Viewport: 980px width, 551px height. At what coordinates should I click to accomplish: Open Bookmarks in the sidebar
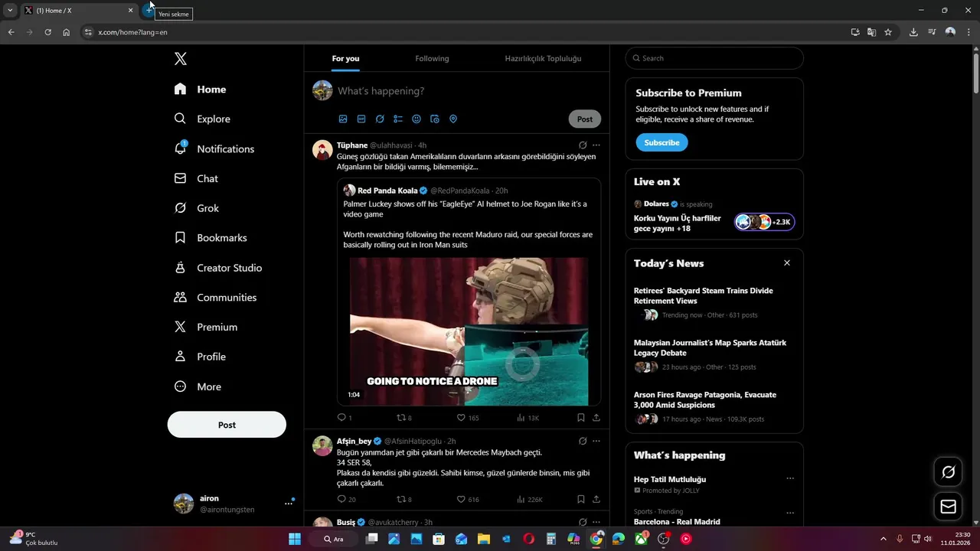tap(211, 238)
